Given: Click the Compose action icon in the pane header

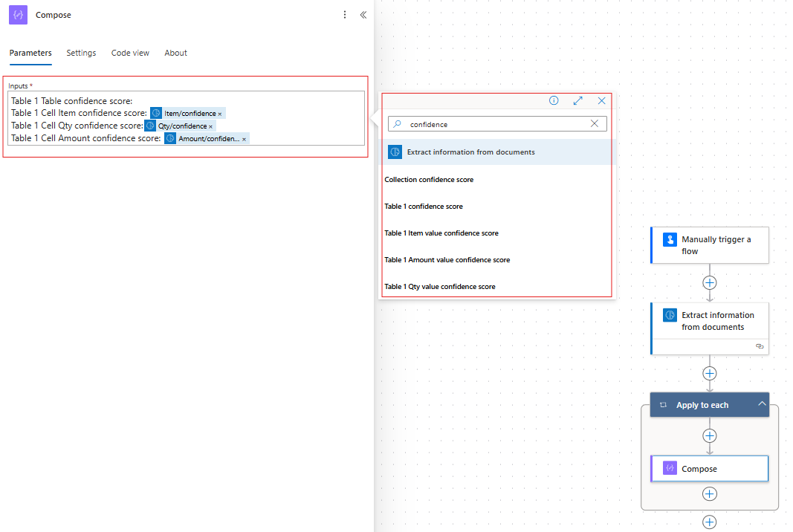Looking at the screenshot, I should pyautogui.click(x=17, y=15).
